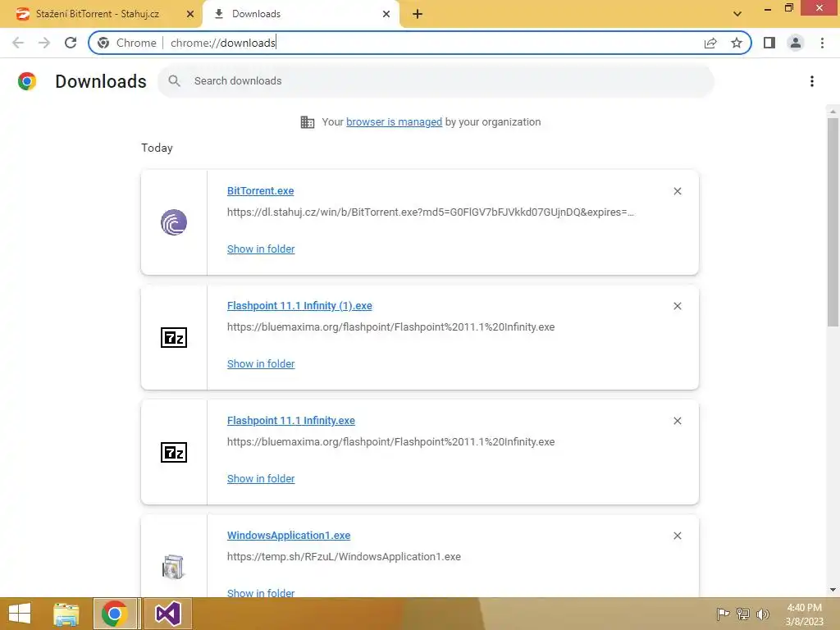Open the Downloads page more actions menu
The height and width of the screenshot is (630, 840).
click(812, 81)
